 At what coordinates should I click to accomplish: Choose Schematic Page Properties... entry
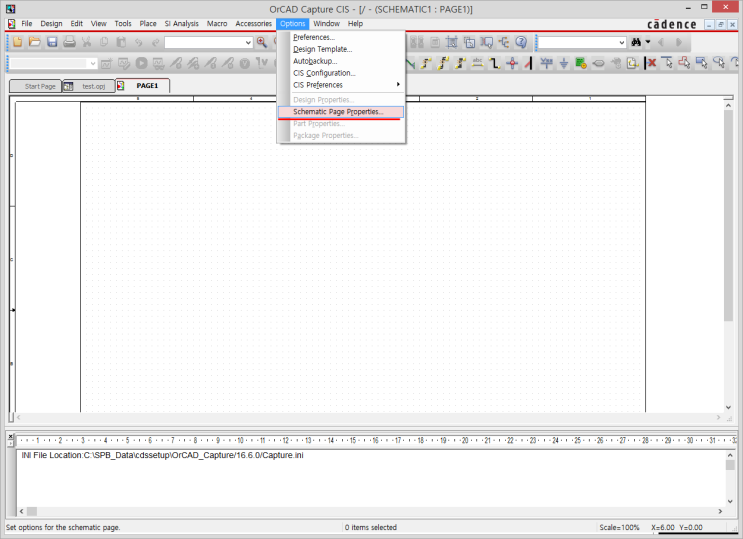click(x=341, y=111)
